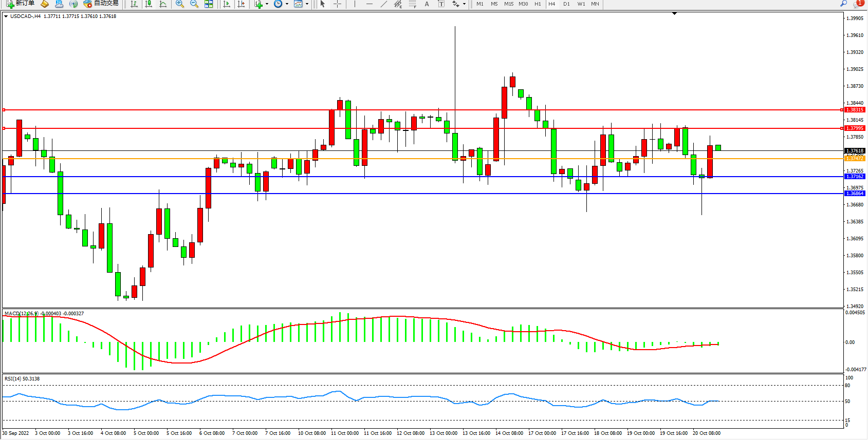Click the chart shift triangle marker
868x440 pixels.
pos(674,14)
